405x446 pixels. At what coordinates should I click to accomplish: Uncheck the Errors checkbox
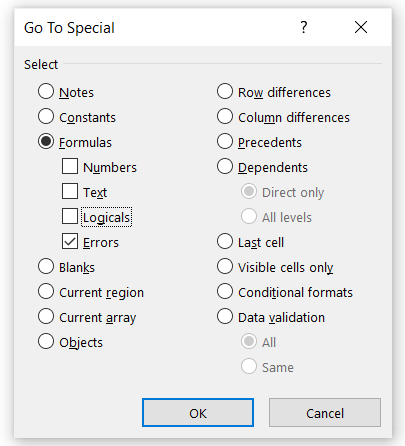(x=70, y=241)
